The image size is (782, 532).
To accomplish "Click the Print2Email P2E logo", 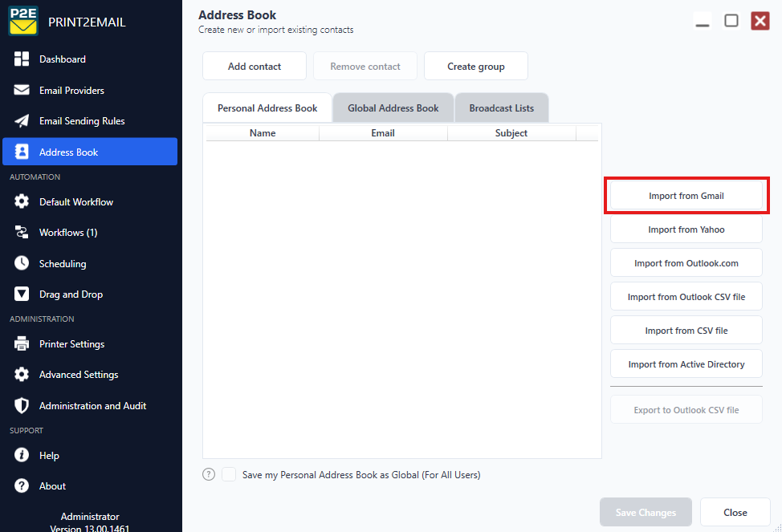I will 23,21.
